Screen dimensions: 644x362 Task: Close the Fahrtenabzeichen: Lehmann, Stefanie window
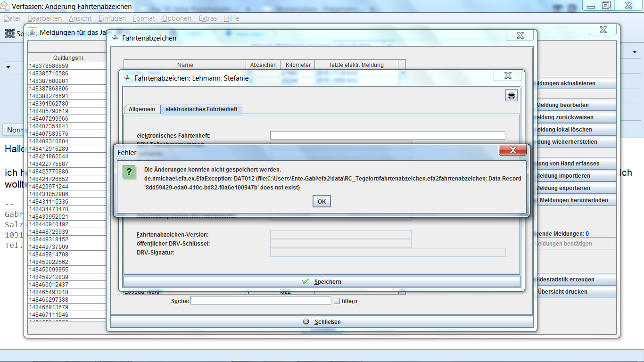[508, 76]
